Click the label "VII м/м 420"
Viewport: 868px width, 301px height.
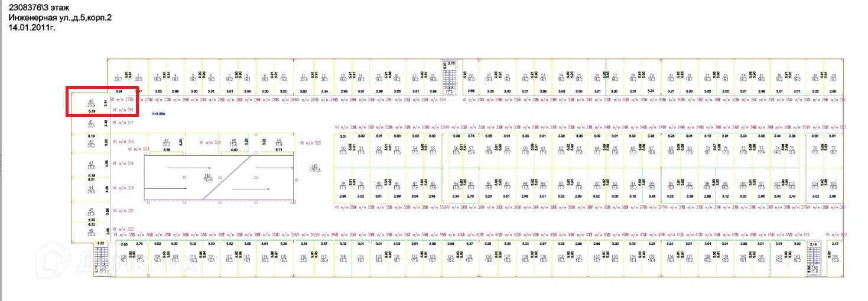[836, 234]
